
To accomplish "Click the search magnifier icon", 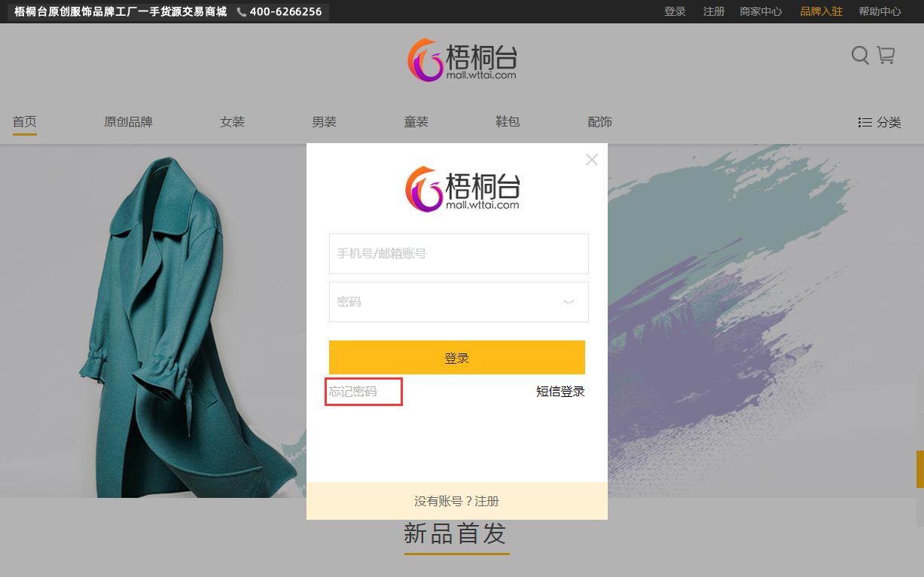I will [860, 55].
